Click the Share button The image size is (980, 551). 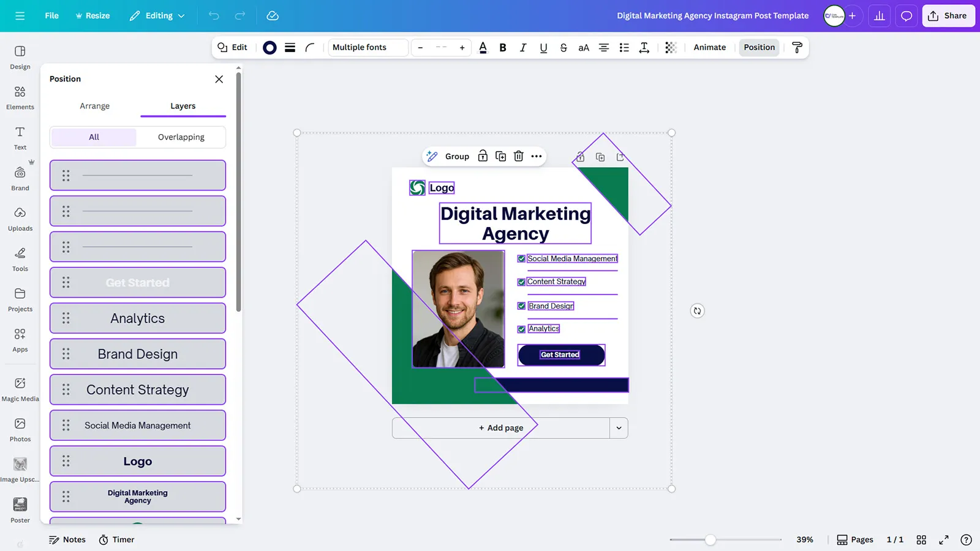pos(948,16)
